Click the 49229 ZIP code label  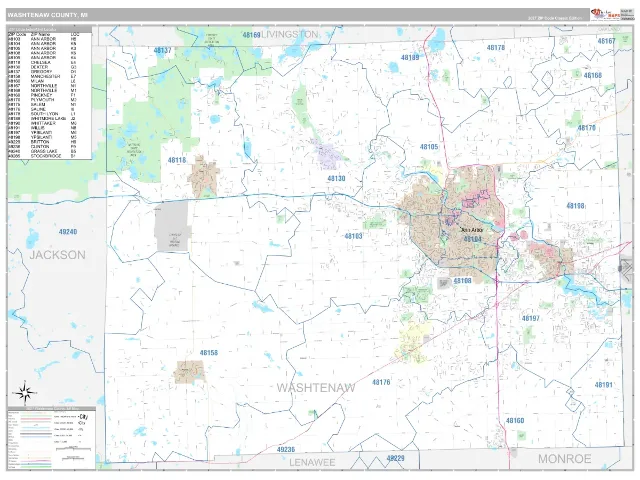pos(396,458)
